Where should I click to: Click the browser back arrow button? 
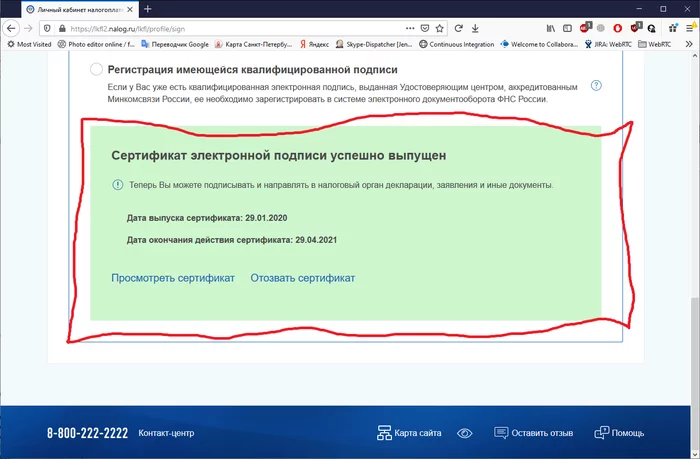[x=12, y=28]
